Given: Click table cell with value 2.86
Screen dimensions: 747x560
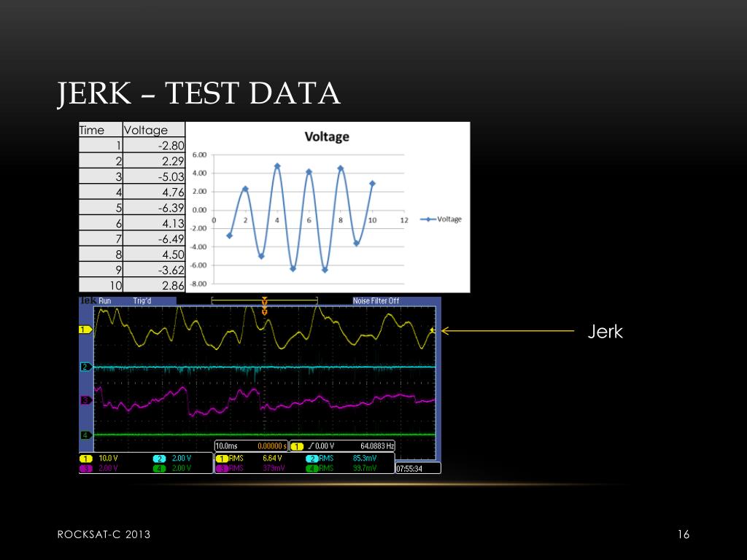Looking at the screenshot, I should pyautogui.click(x=154, y=285).
